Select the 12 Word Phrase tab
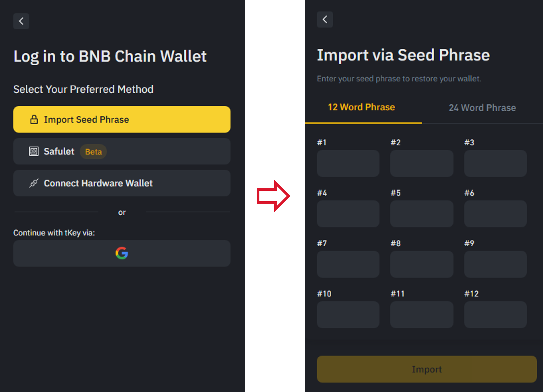 pyautogui.click(x=362, y=107)
